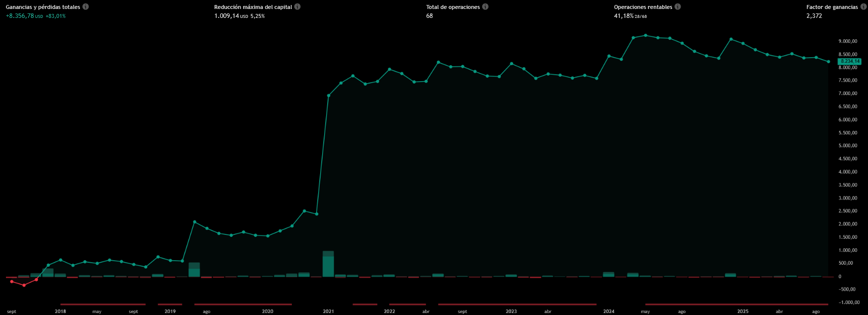868x315 pixels.
Task: Click the +8.356,78 net profit value
Action: (x=20, y=16)
